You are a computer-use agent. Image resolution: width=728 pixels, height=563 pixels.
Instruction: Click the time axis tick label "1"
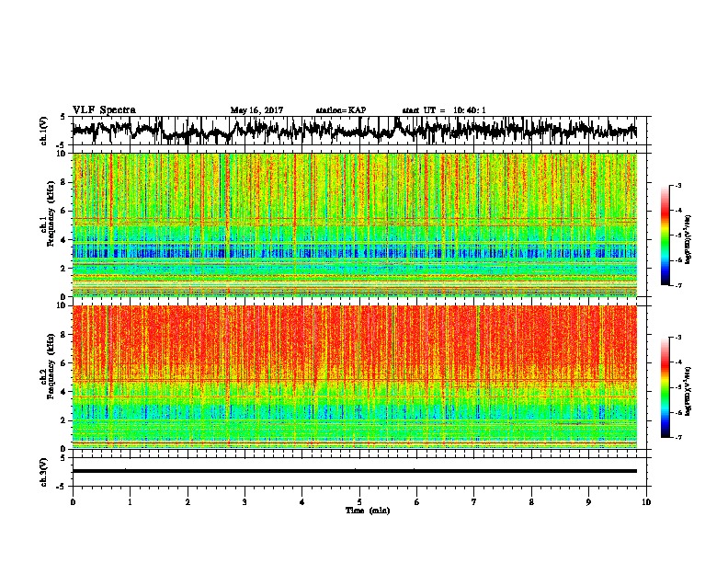tap(130, 502)
